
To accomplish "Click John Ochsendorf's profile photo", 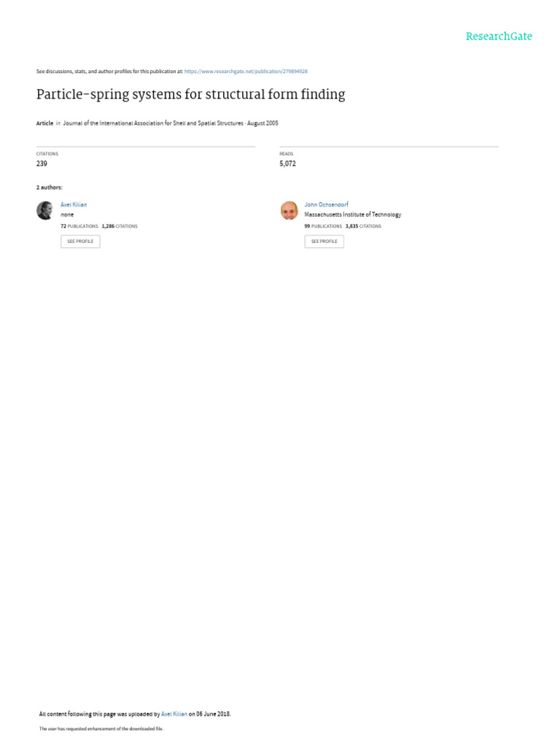I will click(289, 211).
